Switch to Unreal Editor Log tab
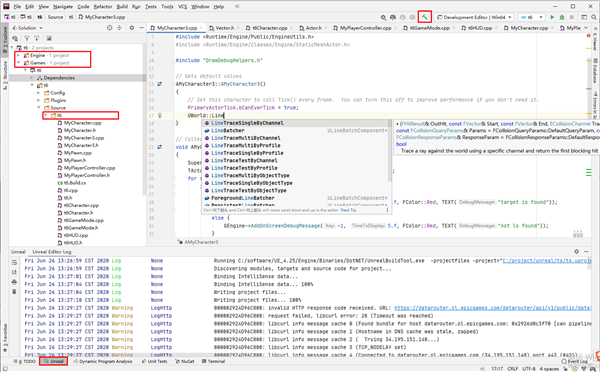Image resolution: width=600 pixels, height=372 pixels. tap(52, 252)
